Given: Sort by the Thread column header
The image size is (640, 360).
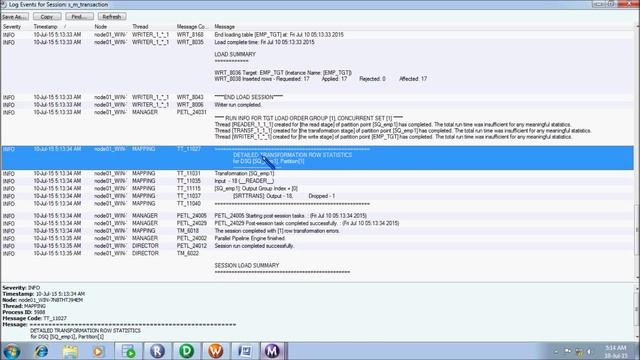Looking at the screenshot, I should pyautogui.click(x=140, y=27).
